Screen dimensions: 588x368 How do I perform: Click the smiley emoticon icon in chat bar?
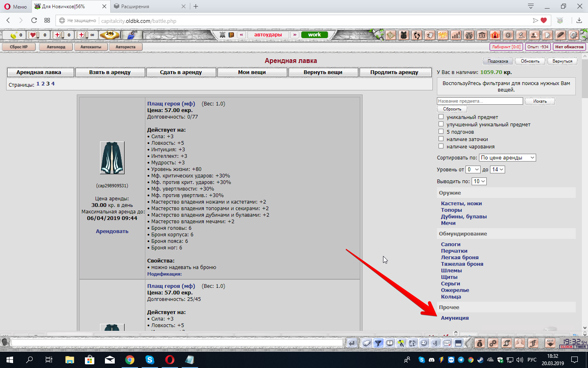pos(424,343)
